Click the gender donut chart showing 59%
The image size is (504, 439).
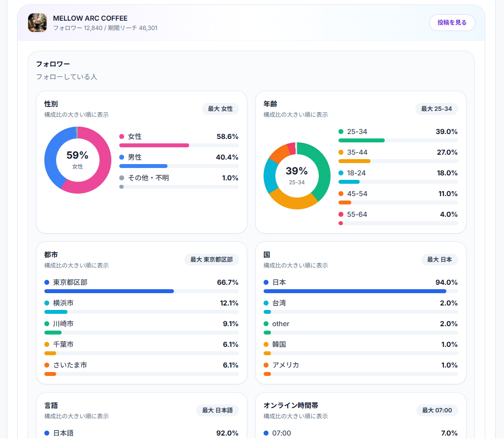[x=78, y=160]
